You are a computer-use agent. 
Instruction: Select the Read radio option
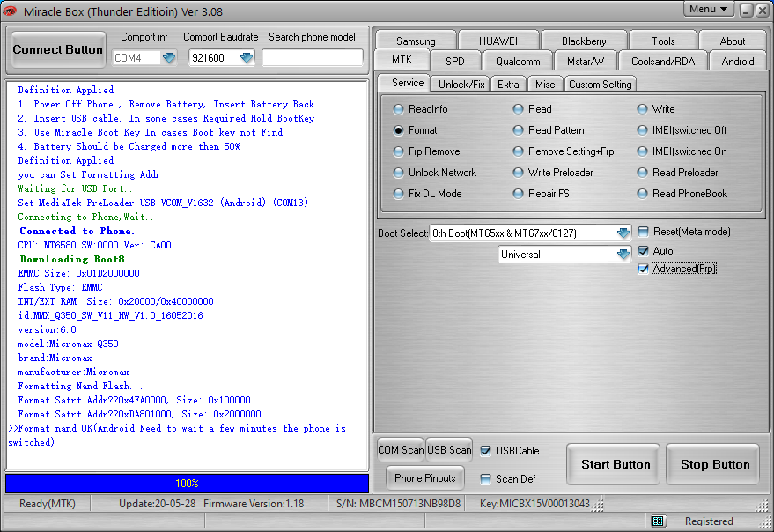532,109
